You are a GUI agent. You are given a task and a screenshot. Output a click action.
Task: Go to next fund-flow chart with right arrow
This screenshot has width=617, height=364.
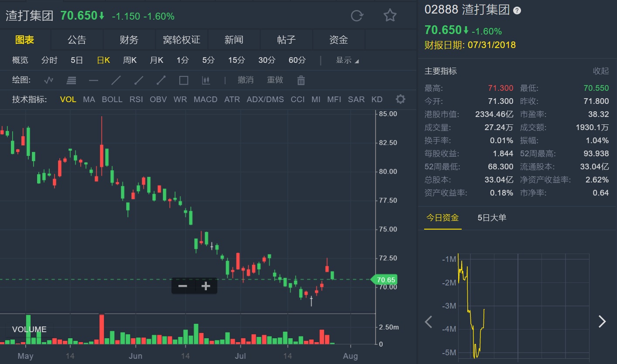click(602, 322)
